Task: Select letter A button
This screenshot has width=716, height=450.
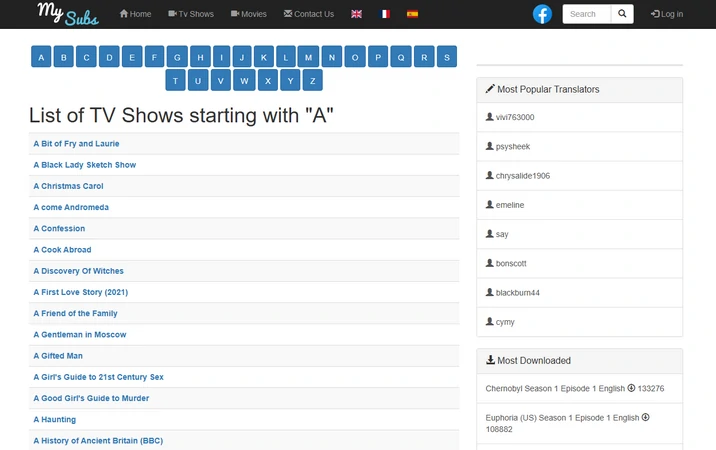Action: pyautogui.click(x=41, y=57)
